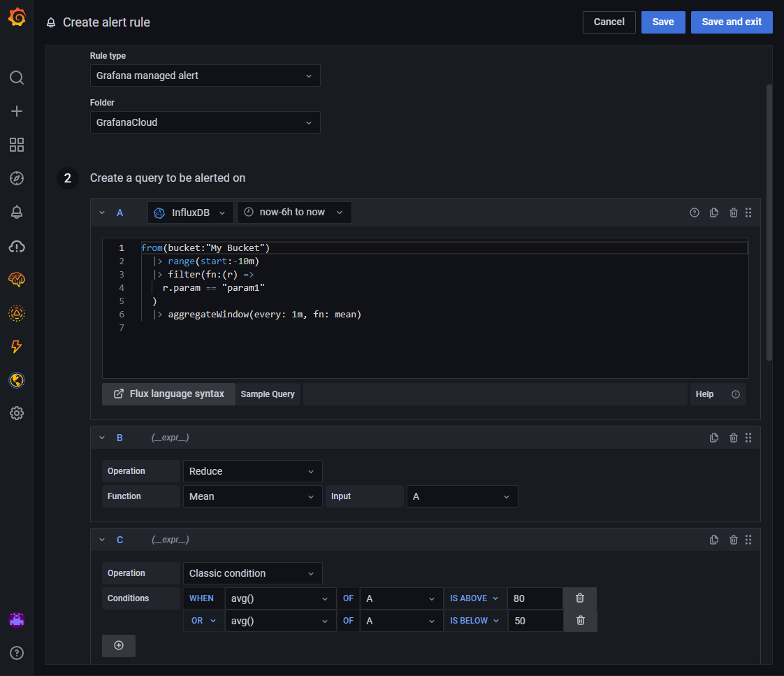Viewport: 784px width, 676px height.
Task: Duplicate expression C with copy icon
Action: pyautogui.click(x=714, y=540)
